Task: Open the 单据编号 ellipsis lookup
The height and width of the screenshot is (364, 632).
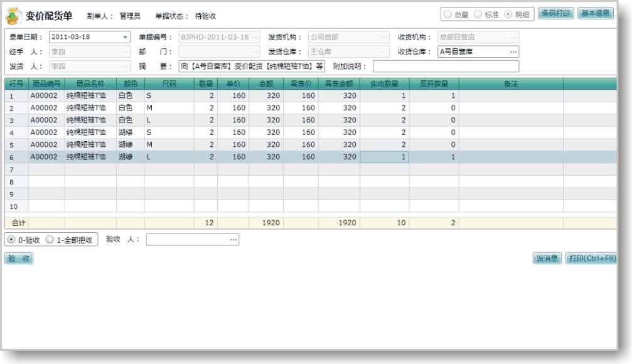Action: pos(254,37)
